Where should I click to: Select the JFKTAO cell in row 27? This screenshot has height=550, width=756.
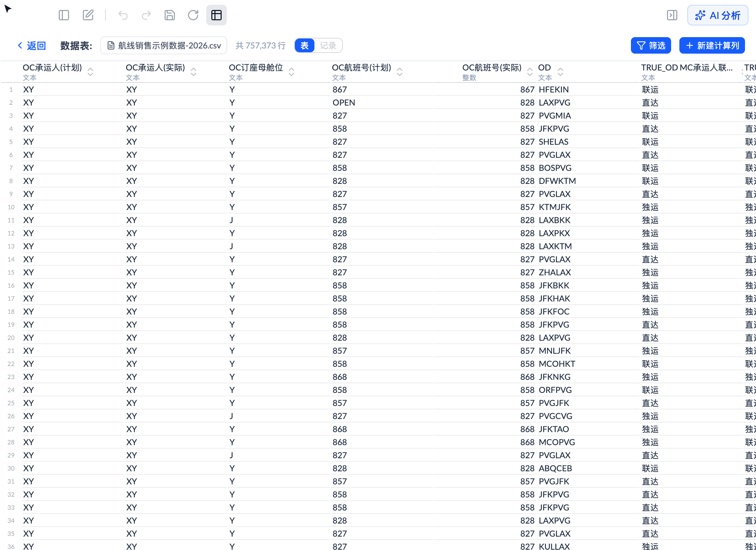click(588, 429)
